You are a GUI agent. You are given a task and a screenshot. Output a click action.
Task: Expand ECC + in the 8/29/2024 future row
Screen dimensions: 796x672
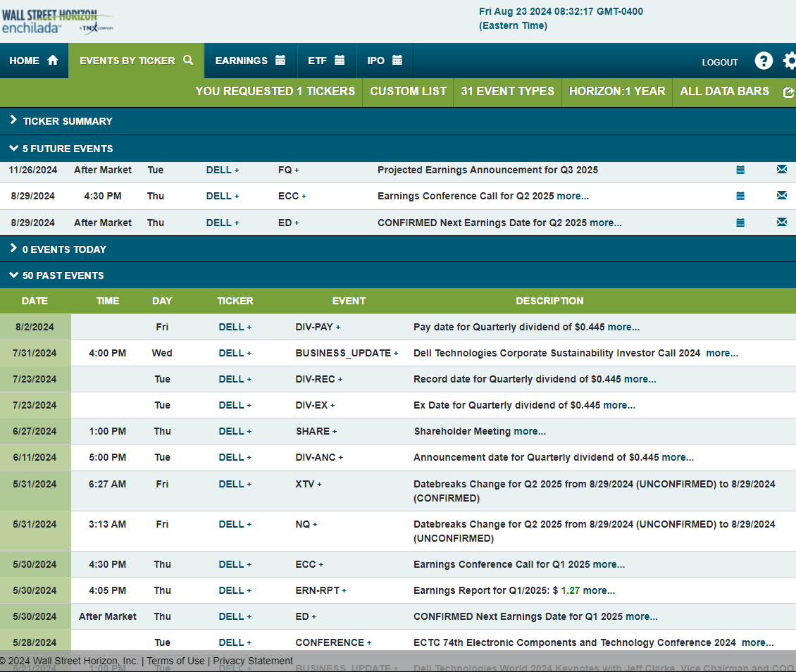point(292,196)
